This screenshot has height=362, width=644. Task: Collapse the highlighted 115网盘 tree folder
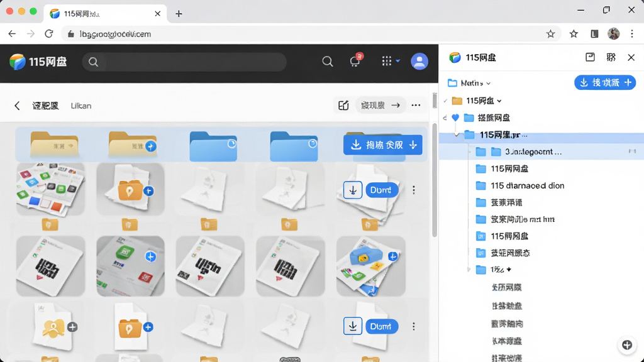coord(457,134)
